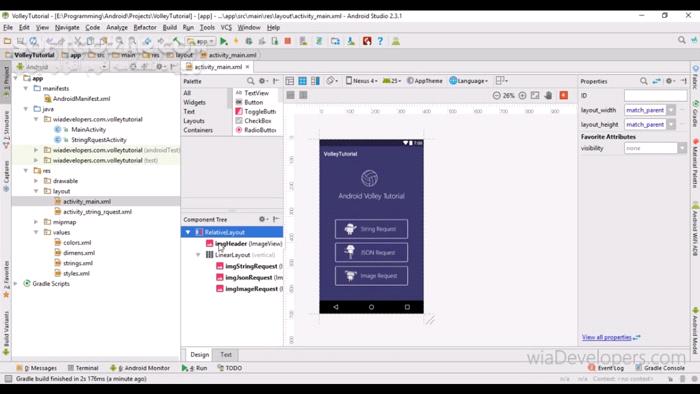Open the run configuration app dropdown
This screenshot has width=700, height=394.
click(201, 41)
